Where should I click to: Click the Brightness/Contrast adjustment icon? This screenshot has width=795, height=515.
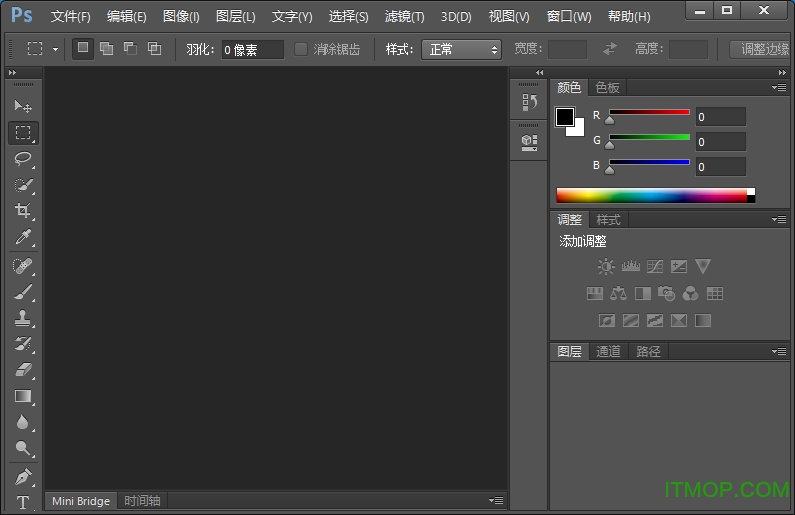pos(606,267)
